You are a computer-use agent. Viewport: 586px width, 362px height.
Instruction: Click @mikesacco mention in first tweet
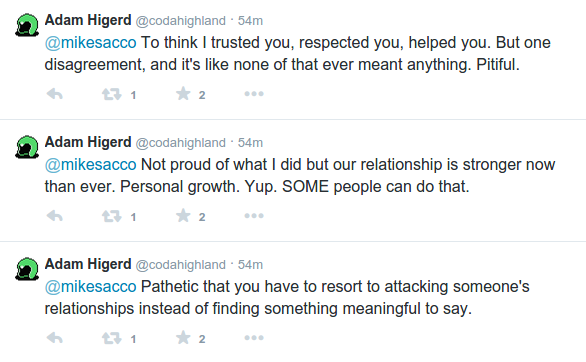(90, 43)
